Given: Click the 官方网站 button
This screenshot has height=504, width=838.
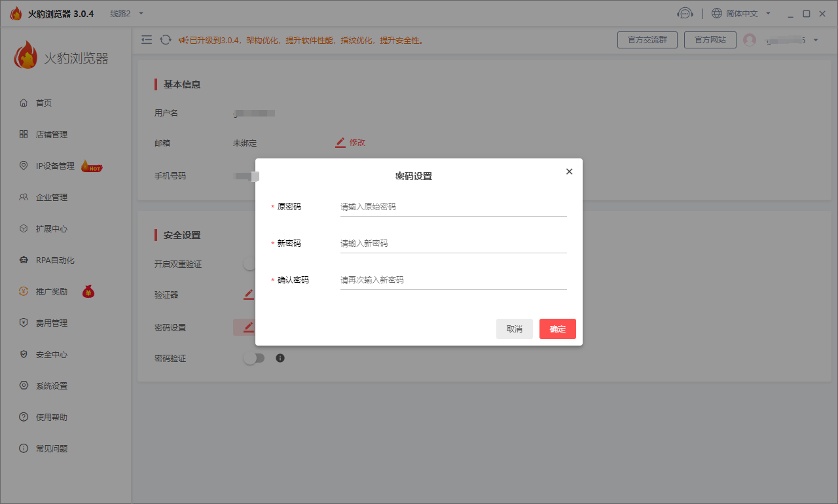Looking at the screenshot, I should pos(710,39).
